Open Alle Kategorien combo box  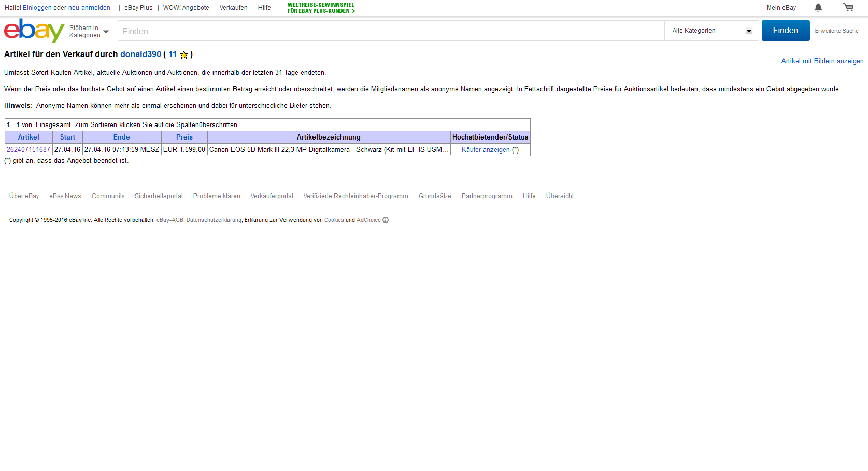(712, 31)
